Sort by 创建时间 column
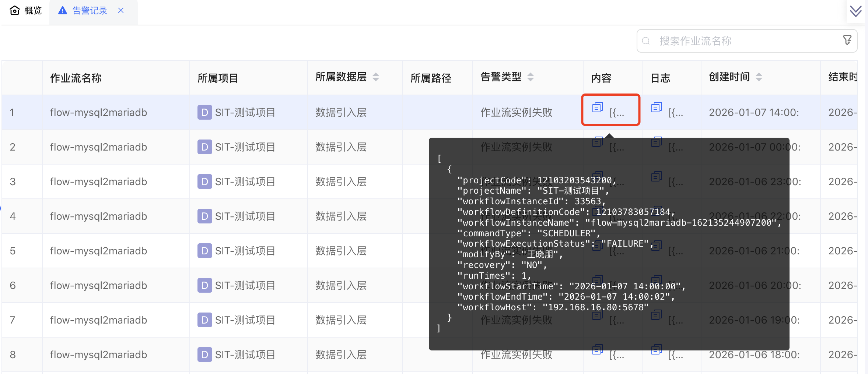Viewport: 868px width, 374px height. click(759, 77)
